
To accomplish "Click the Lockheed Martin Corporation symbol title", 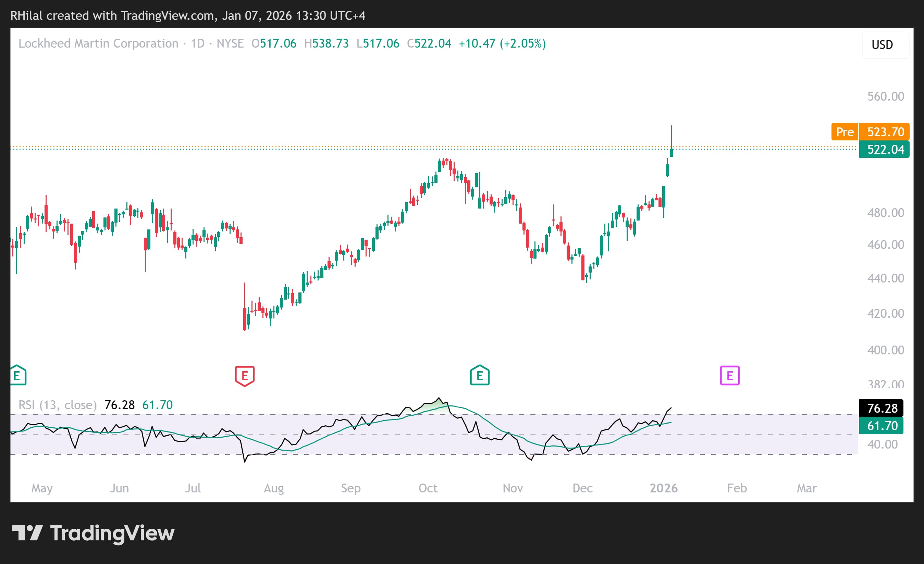I will [98, 43].
